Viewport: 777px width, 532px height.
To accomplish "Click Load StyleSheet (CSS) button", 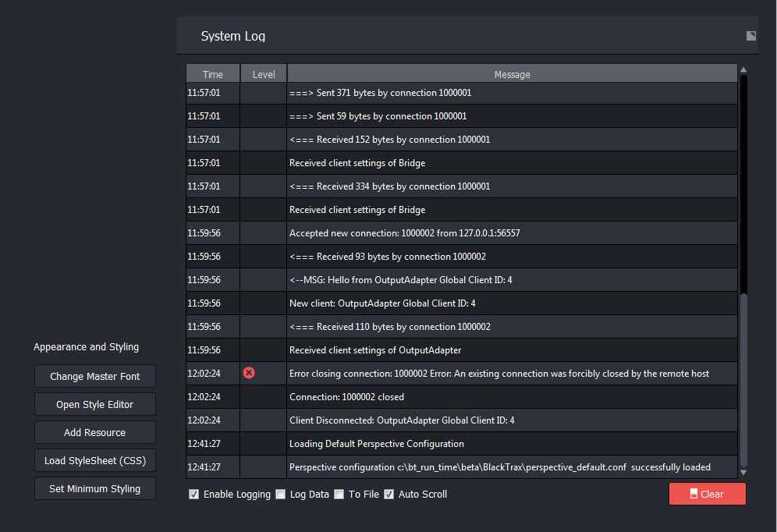I will (x=95, y=460).
